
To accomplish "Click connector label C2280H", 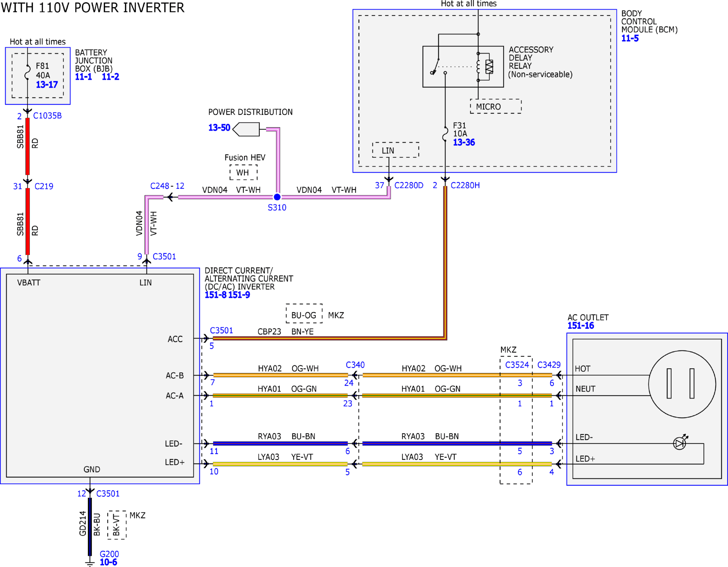I will point(465,185).
